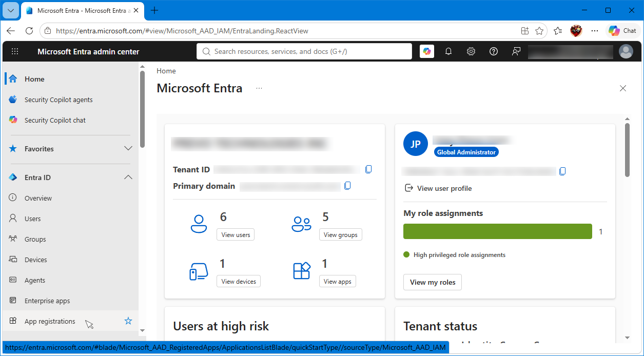Click the users count icon
Image resolution: width=644 pixels, height=356 pixels.
click(x=199, y=224)
